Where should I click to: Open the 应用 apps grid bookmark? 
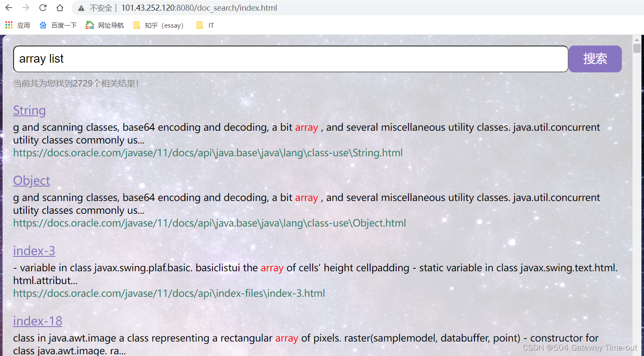[17, 25]
